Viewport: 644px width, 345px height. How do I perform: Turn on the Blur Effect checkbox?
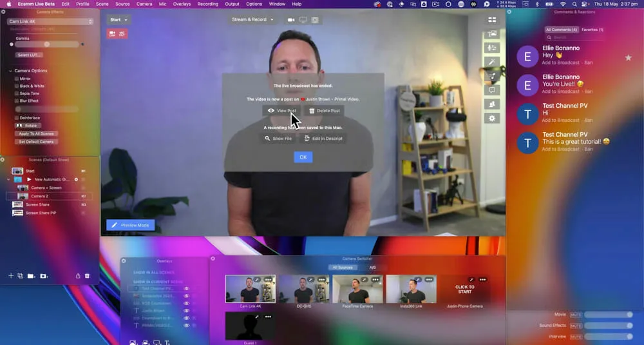coord(17,101)
